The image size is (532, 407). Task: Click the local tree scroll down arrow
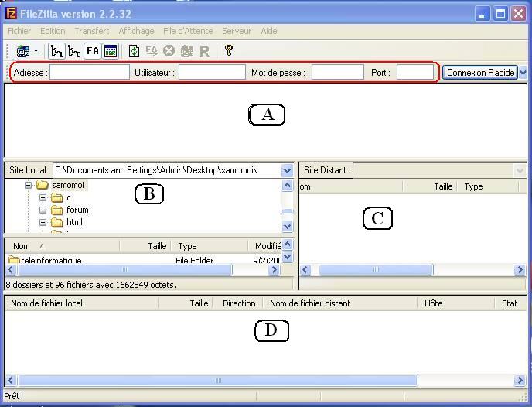coord(288,226)
